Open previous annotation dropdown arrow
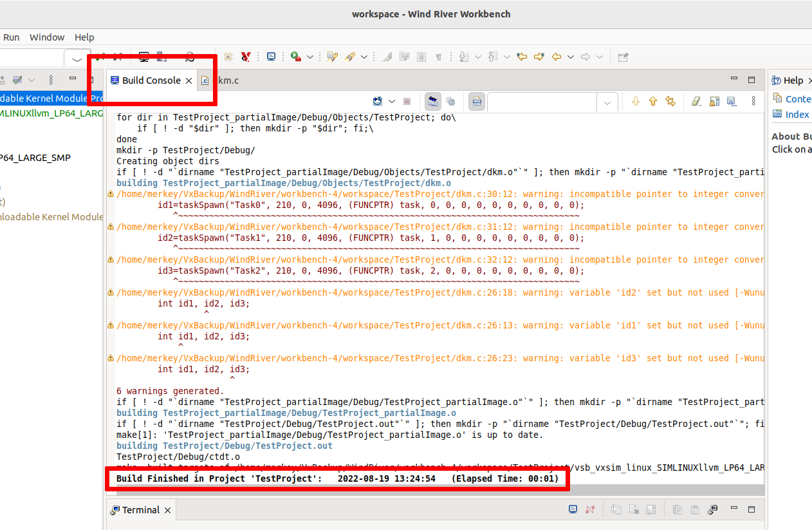 [506, 57]
